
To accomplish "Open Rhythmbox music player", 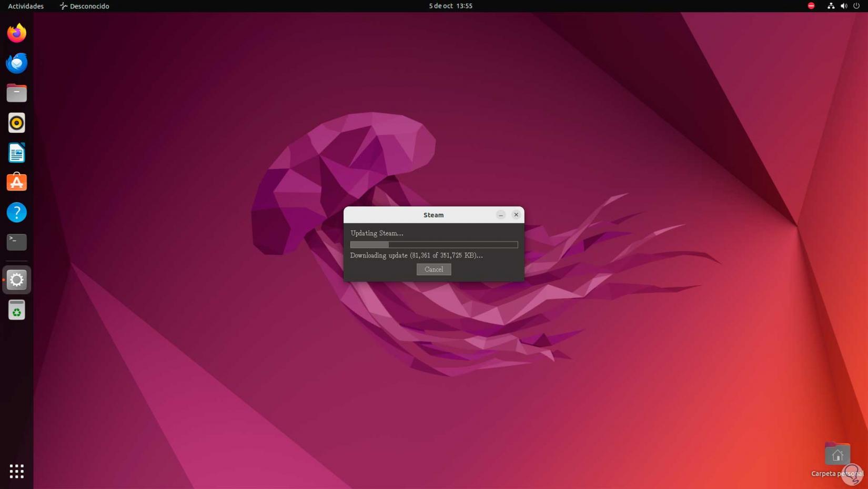I will pos(17,123).
